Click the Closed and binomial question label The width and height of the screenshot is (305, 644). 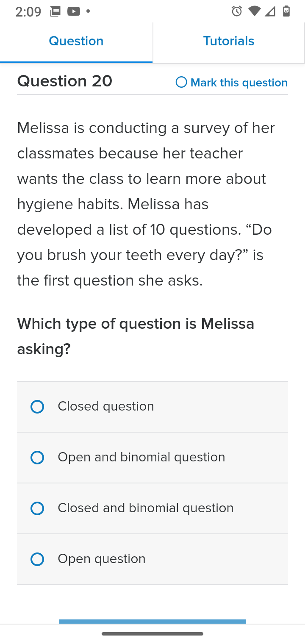click(146, 508)
